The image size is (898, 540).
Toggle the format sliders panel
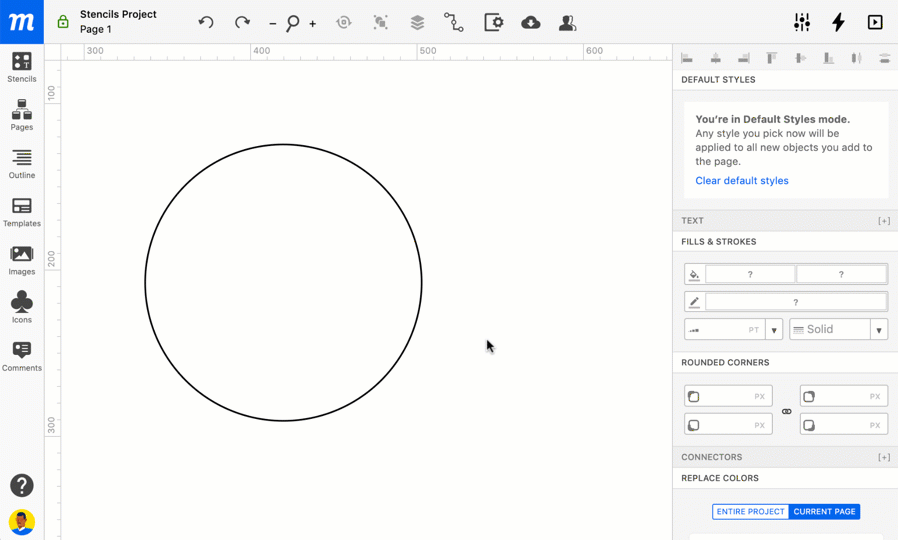coord(802,22)
